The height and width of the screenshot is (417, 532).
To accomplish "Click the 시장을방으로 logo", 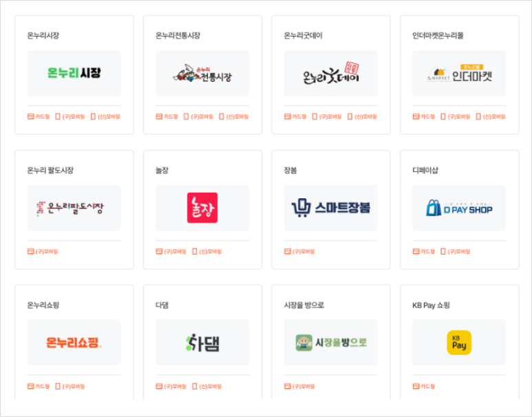I will coord(331,343).
